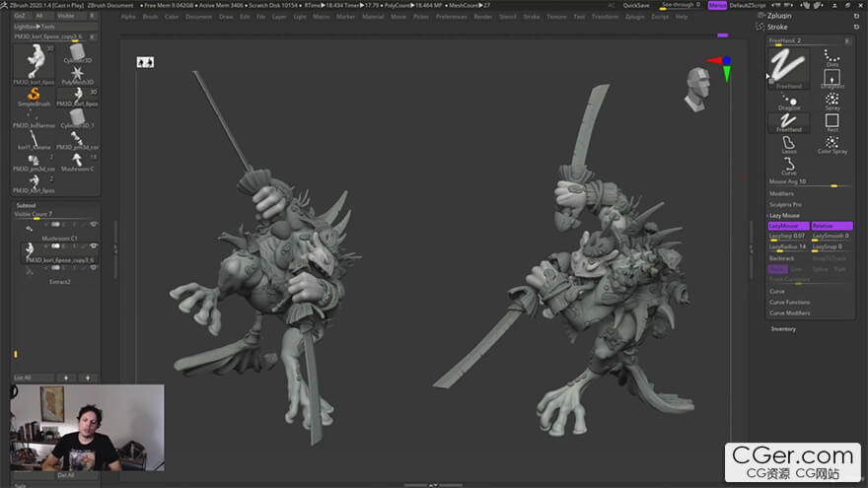The height and width of the screenshot is (488, 868).
Task: Open the Help menu
Action: pyautogui.click(x=682, y=17)
